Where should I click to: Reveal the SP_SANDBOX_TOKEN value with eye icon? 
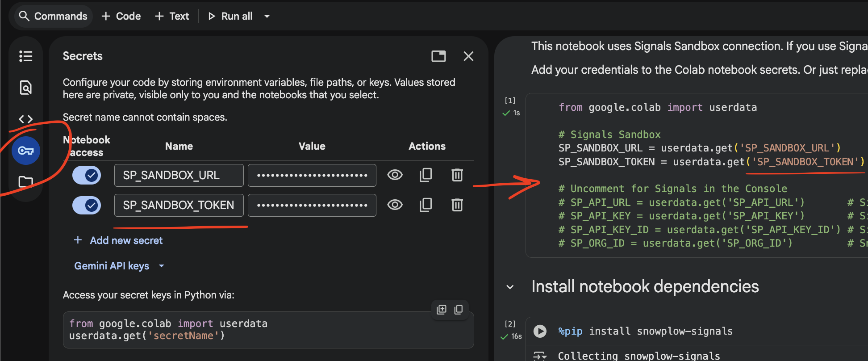(x=395, y=205)
